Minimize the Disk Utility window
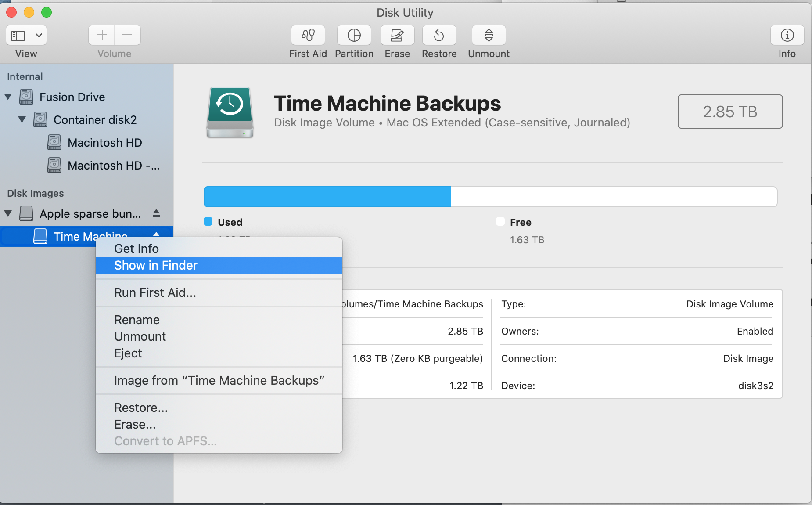 coord(29,12)
